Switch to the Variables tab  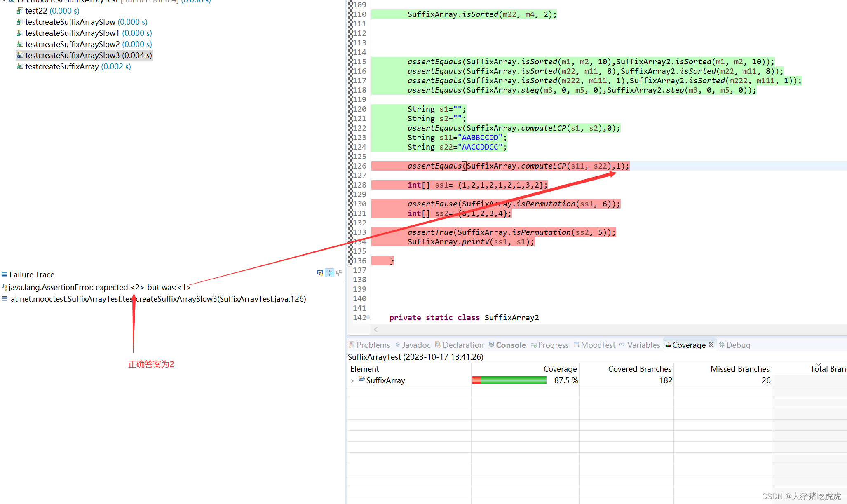643,345
